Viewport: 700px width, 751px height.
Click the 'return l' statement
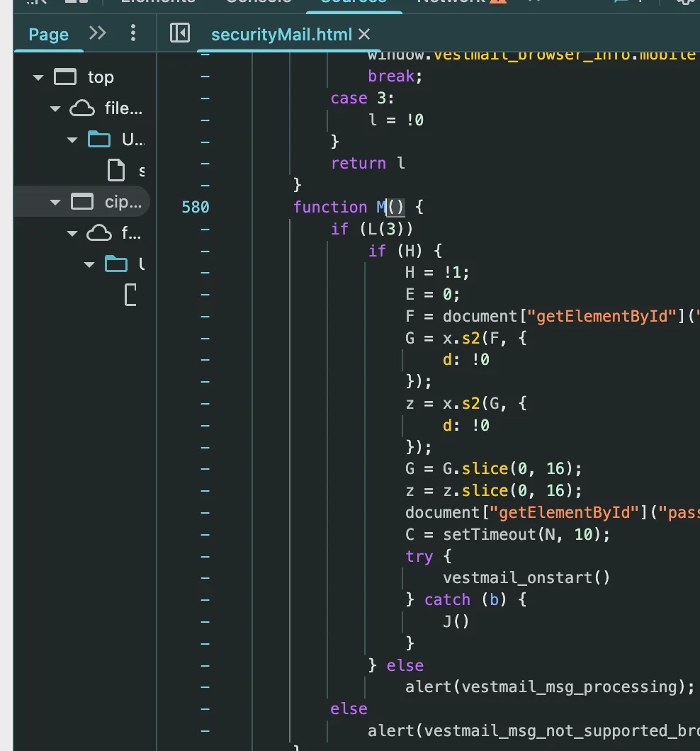pos(368,164)
